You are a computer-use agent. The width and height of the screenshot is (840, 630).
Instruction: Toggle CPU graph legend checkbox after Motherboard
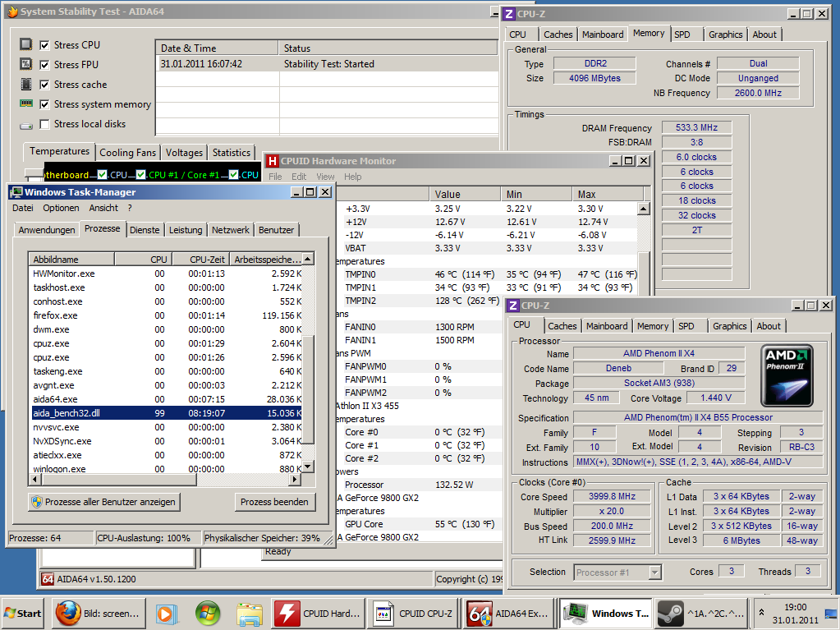pyautogui.click(x=103, y=175)
